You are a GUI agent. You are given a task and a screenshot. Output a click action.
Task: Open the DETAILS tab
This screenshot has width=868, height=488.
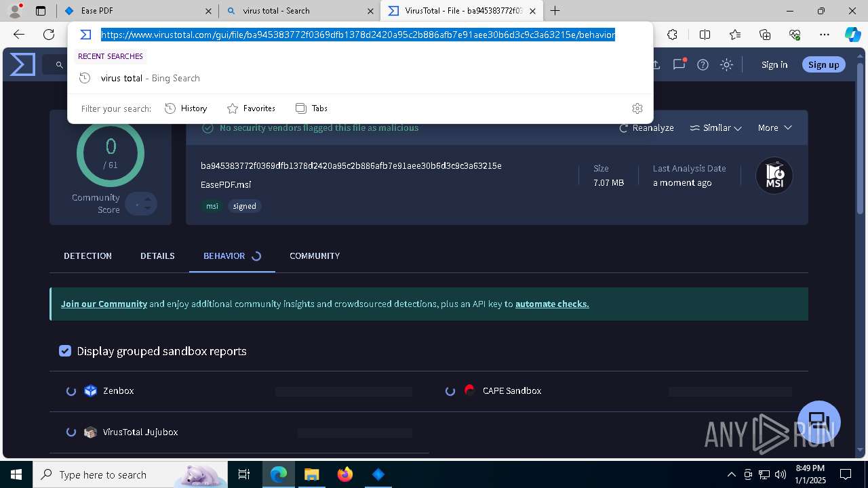(157, 256)
